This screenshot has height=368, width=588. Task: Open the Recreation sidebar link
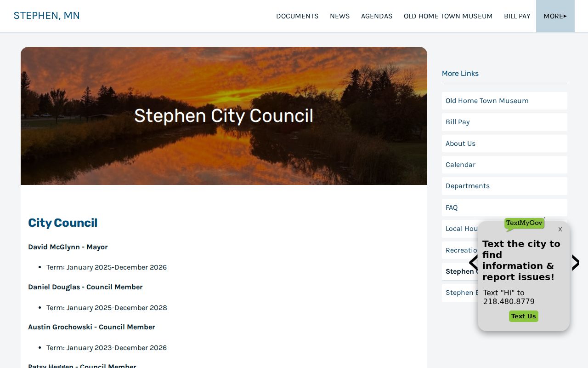(x=460, y=250)
